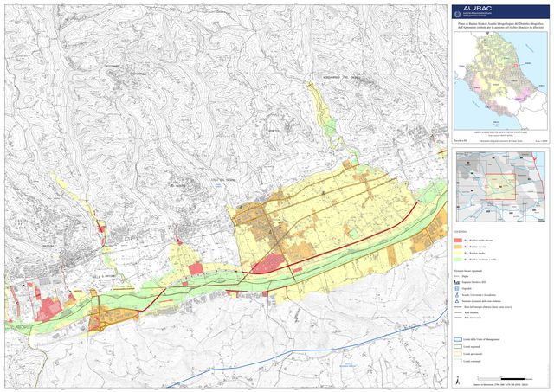Click the grey locator inset map

[500, 187]
